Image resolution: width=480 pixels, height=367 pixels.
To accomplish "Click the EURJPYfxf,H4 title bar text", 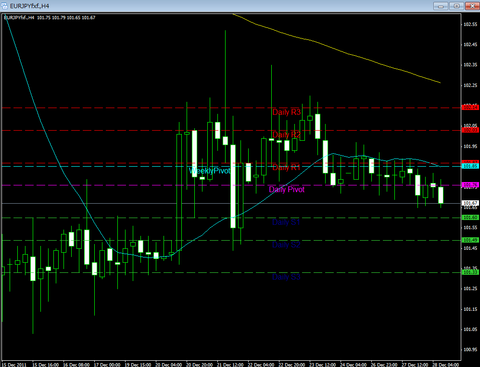I will [30, 6].
